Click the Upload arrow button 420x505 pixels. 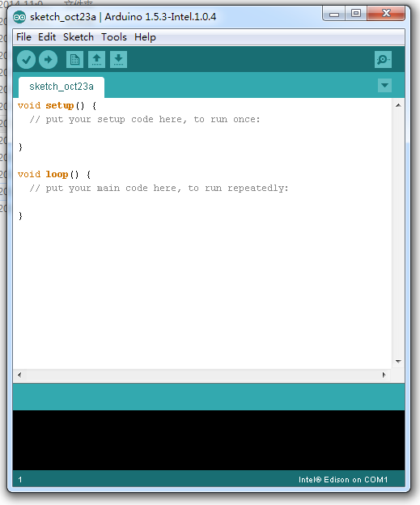tap(48, 60)
